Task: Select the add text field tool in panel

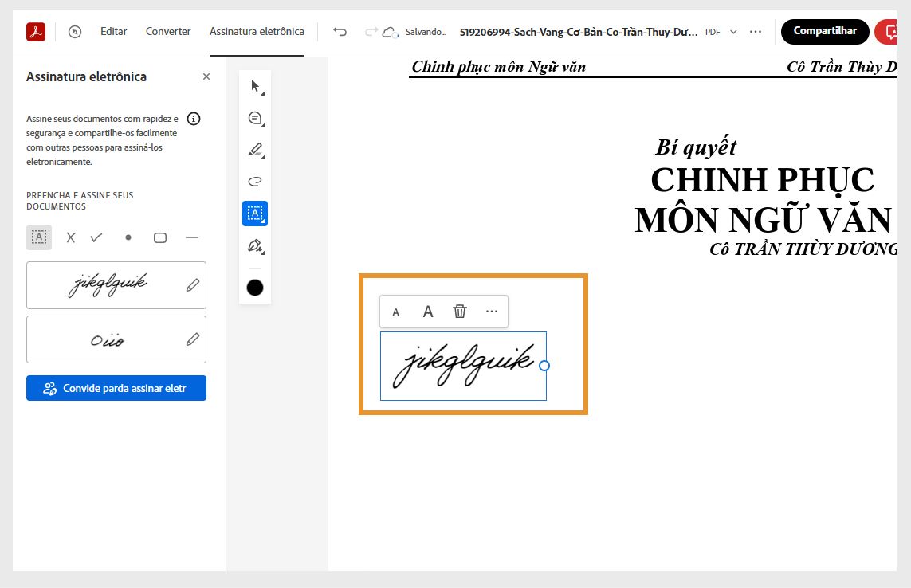Action: (39, 237)
